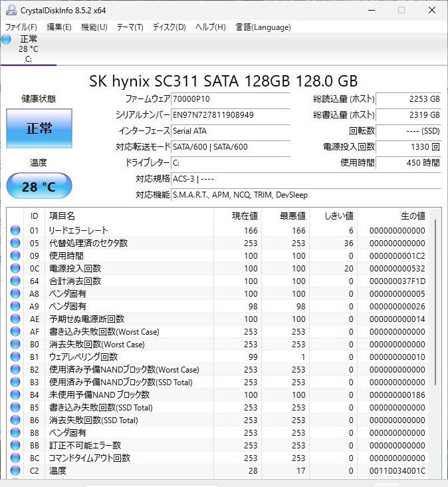Image resolution: width=448 pixels, height=487 pixels.
Task: Click status icon of row 0C 電源投入回数
Action: pyautogui.click(x=15, y=268)
